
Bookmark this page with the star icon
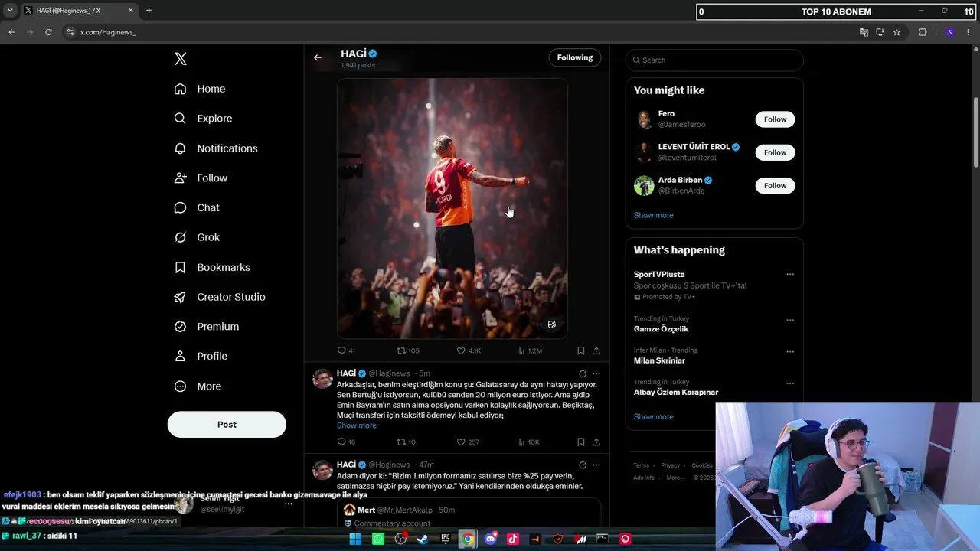click(897, 32)
